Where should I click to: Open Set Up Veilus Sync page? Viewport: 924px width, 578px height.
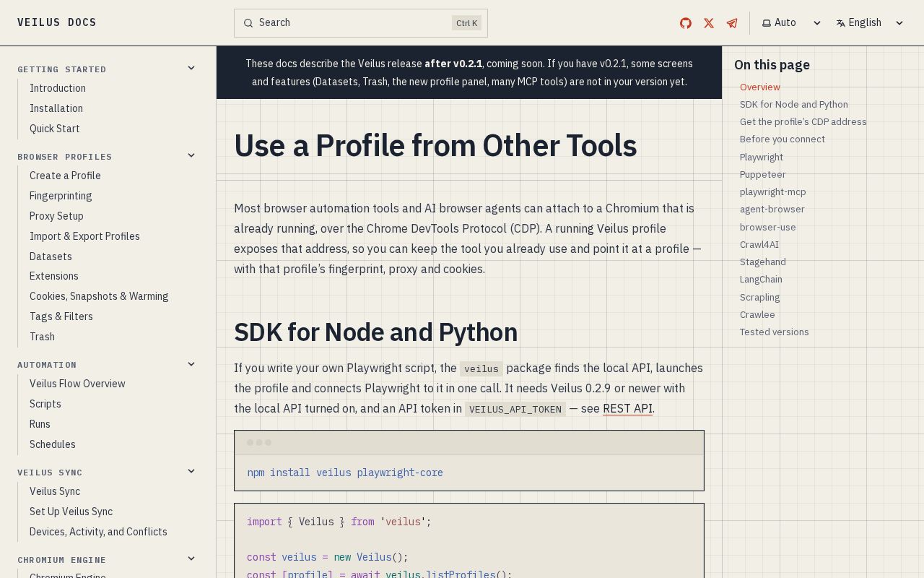[x=71, y=512]
